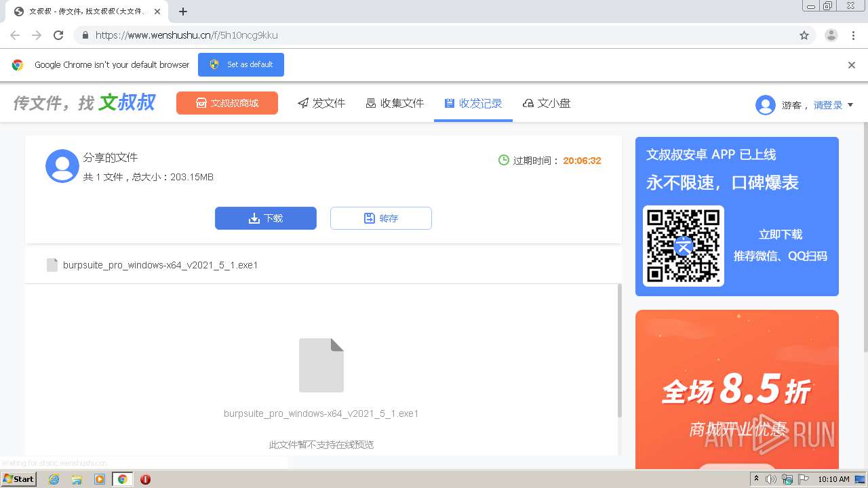Click the large gray file preview icon
Viewport: 868px width, 488px height.
coord(321,365)
